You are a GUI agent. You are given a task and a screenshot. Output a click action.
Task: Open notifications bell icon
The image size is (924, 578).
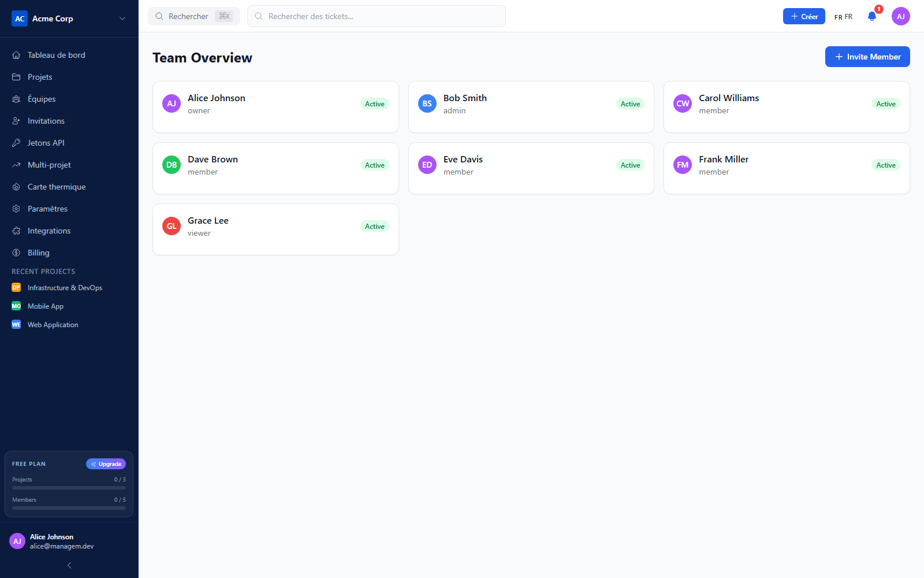tap(872, 16)
